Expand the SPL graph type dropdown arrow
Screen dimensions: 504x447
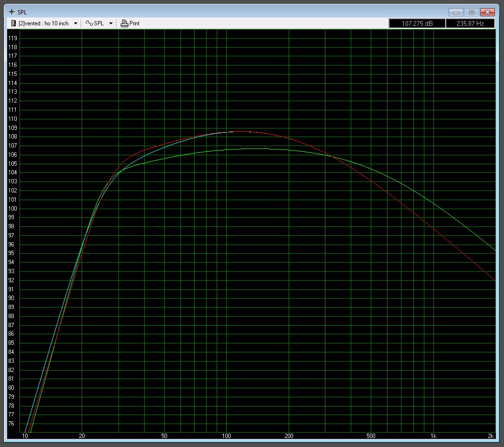(x=111, y=23)
